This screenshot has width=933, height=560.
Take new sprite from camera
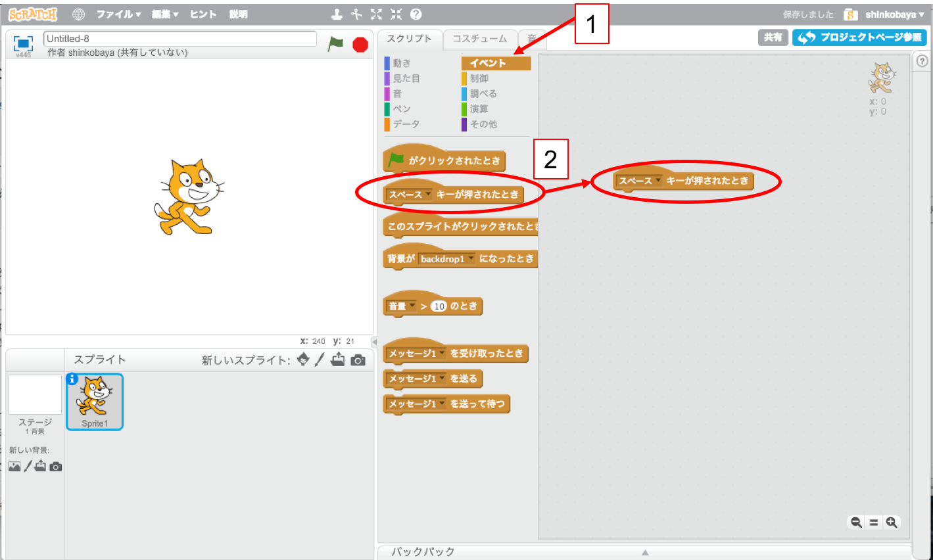(358, 360)
